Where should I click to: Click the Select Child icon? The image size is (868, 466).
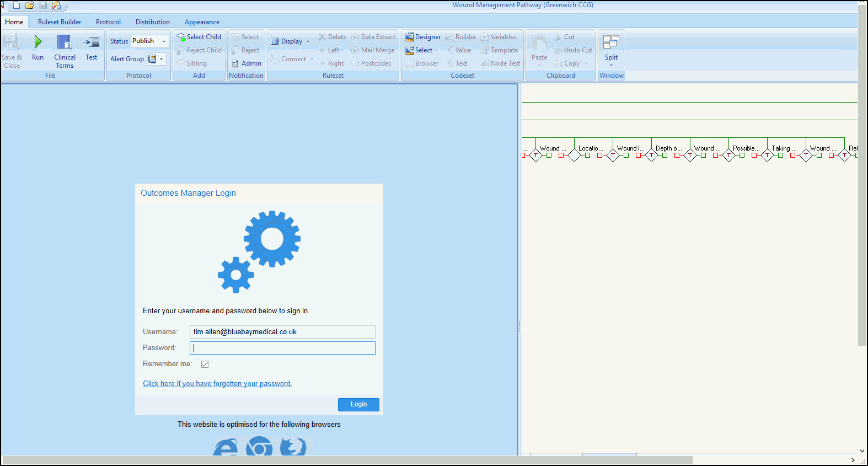click(x=181, y=37)
